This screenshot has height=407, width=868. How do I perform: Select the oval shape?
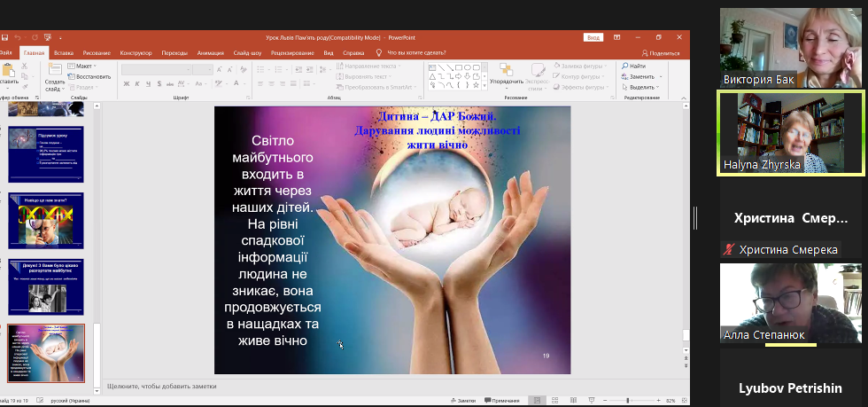(x=468, y=67)
